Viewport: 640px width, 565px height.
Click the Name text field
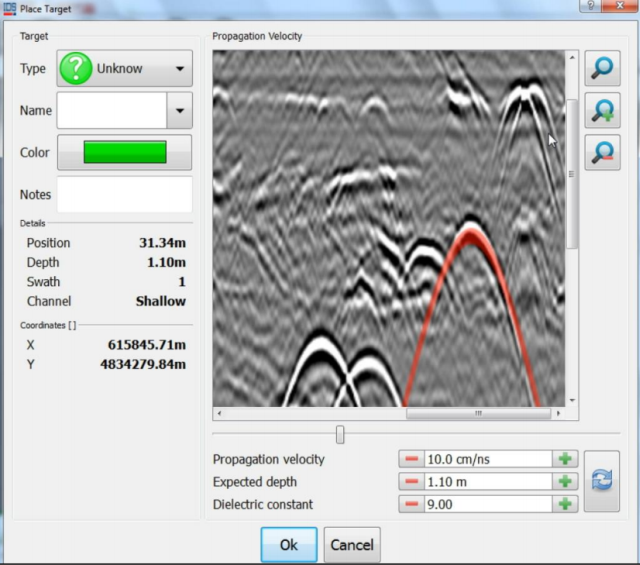[111, 110]
